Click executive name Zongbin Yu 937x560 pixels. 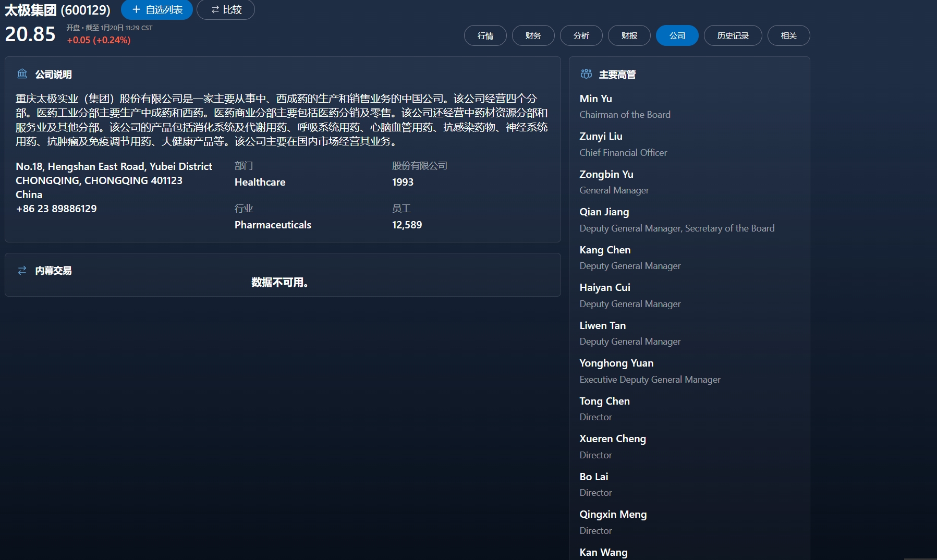click(x=606, y=174)
